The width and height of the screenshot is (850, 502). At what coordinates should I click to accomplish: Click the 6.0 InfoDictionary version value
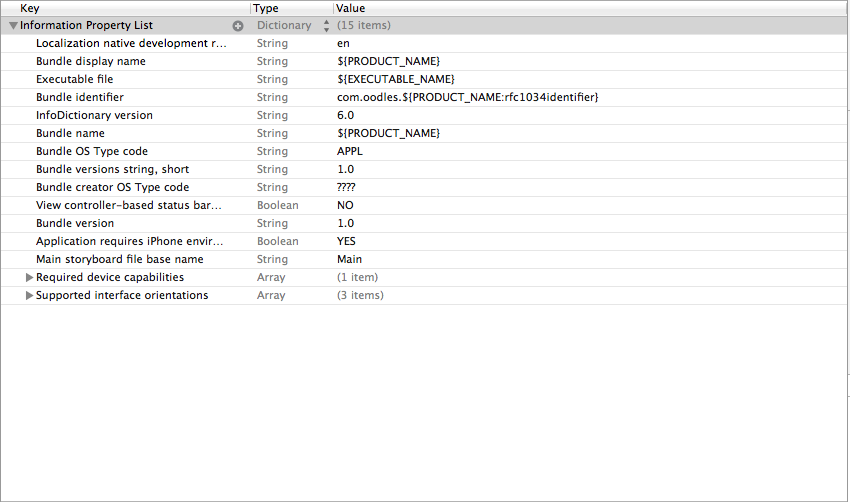346,115
